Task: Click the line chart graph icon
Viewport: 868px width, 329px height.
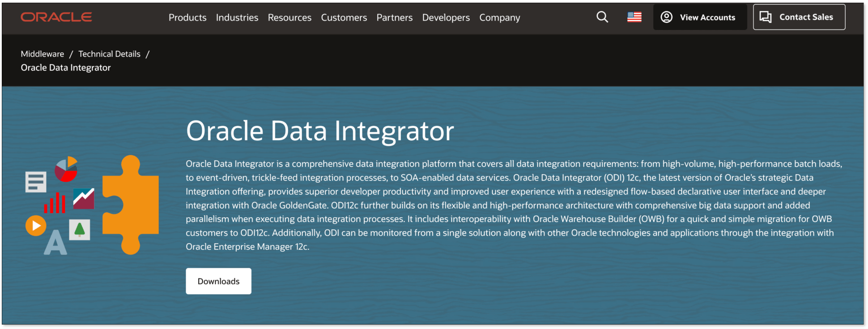Action: pyautogui.click(x=84, y=198)
